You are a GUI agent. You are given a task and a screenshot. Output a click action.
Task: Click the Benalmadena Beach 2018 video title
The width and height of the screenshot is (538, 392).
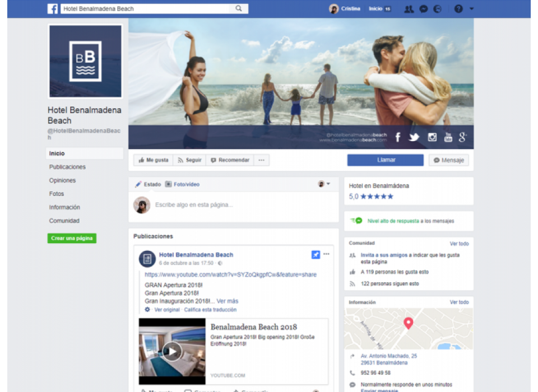(253, 327)
